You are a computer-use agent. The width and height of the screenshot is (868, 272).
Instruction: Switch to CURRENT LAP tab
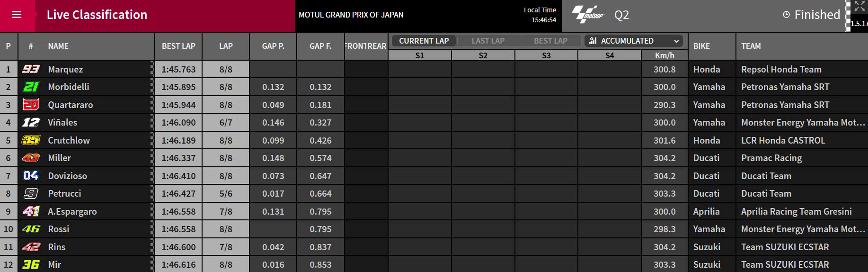424,41
